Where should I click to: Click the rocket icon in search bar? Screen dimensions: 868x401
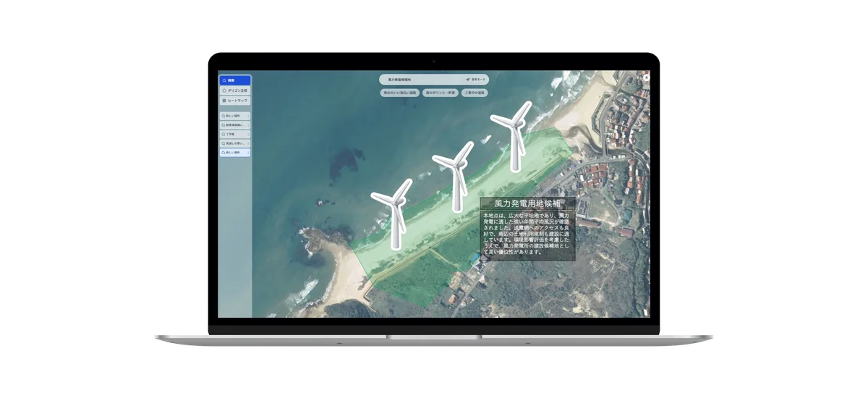(469, 80)
